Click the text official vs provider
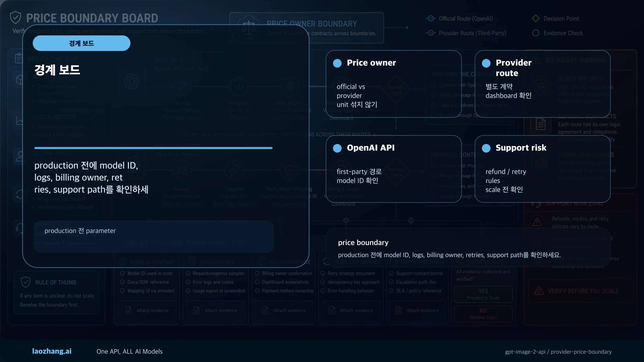644x362 pixels. coord(351,91)
